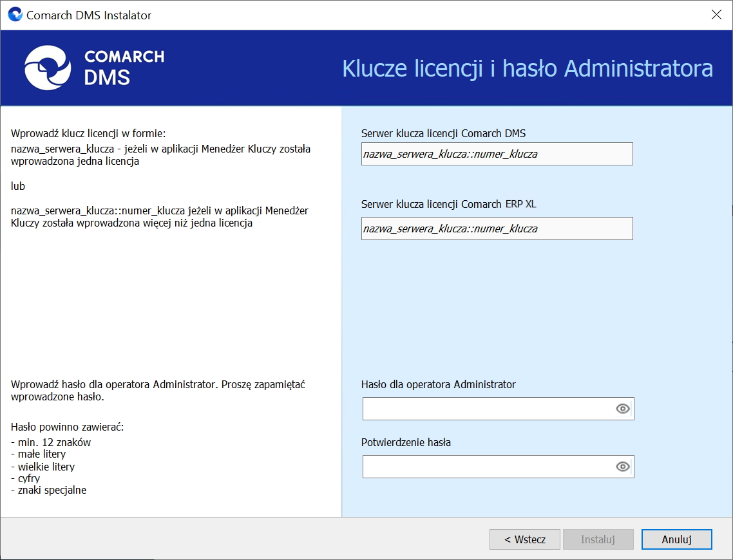733x560 pixels.
Task: Click the Instaluj button
Action: 598,539
